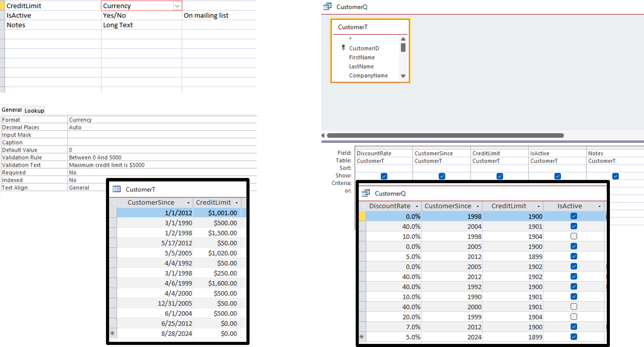The width and height of the screenshot is (644, 347).
Task: Toggle Show checkbox under Notes field
Action: click(615, 176)
